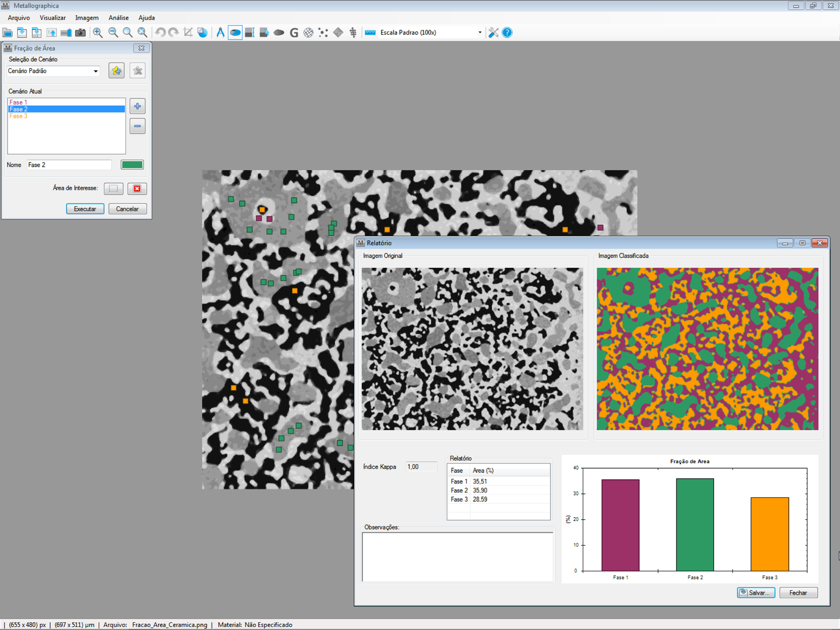Viewport: 840px width, 630px height.
Task: Select the compass measurement tool
Action: click(220, 32)
